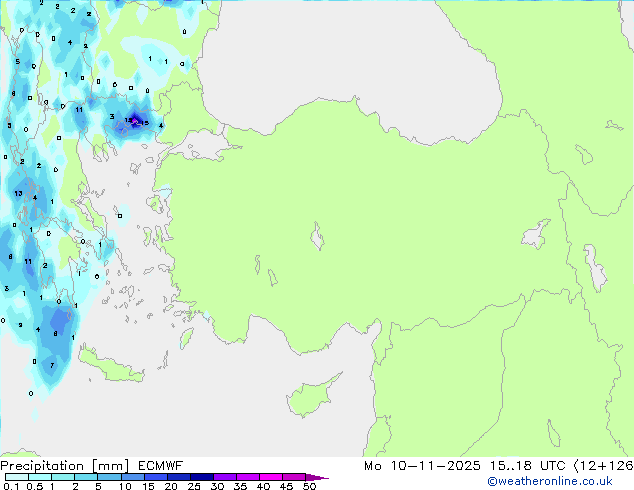Image resolution: width=634 pixels, height=490 pixels.
Task: Click the island of Crete on map
Action: coord(110,366)
